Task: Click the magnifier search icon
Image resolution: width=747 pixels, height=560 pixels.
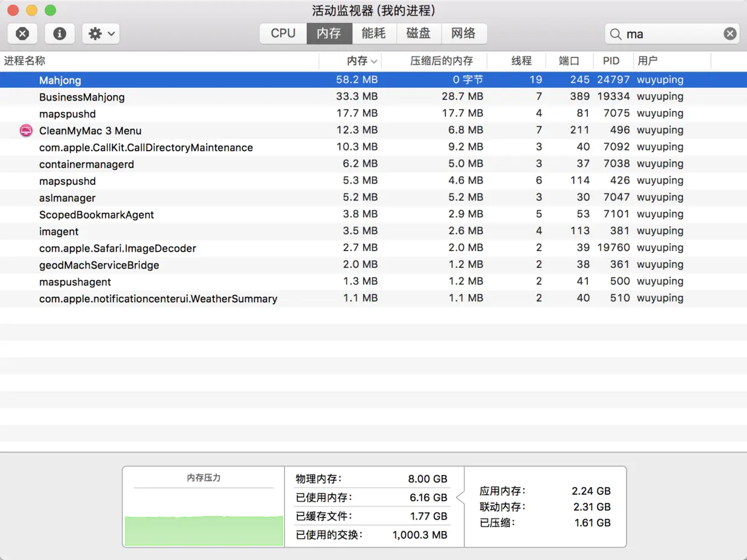Action: point(615,34)
